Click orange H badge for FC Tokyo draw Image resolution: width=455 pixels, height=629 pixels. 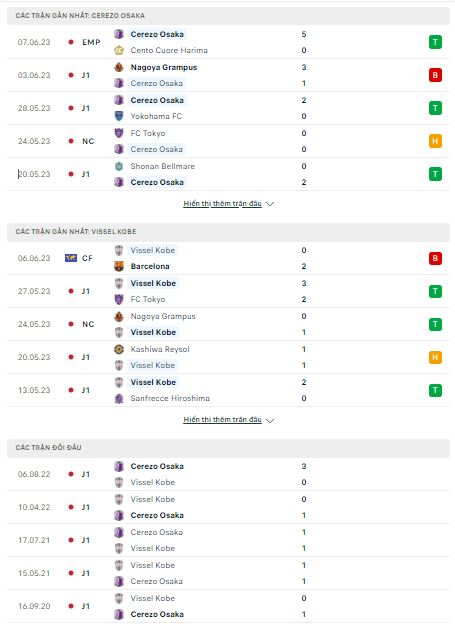click(435, 141)
